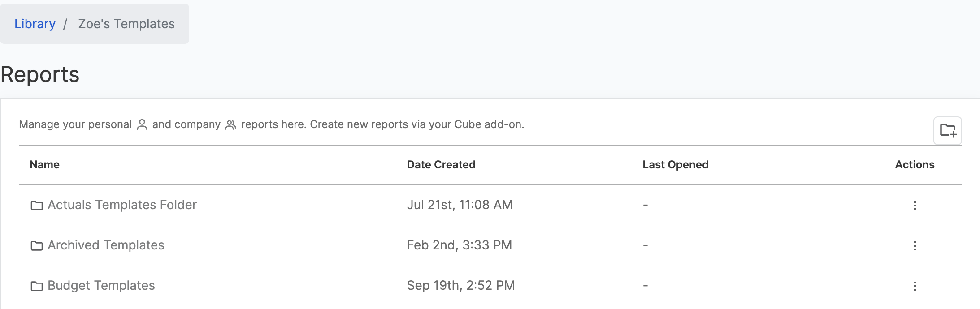Image resolution: width=980 pixels, height=309 pixels.
Task: Go back to Library via breadcrumb
Action: pyautogui.click(x=35, y=24)
